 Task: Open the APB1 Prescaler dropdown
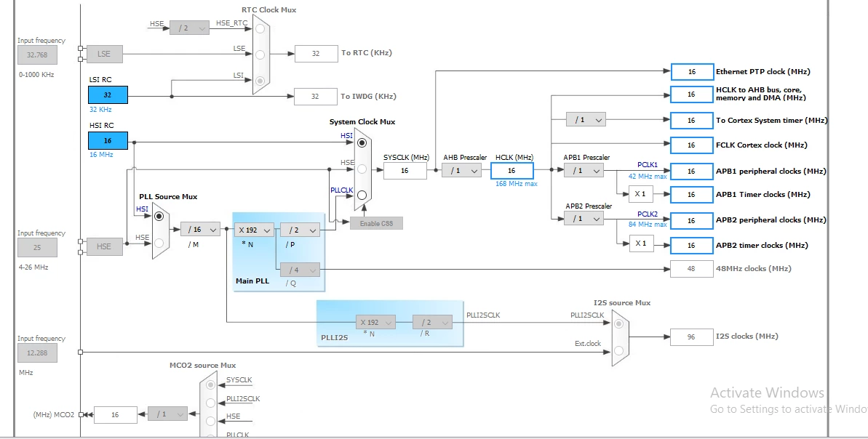pos(584,171)
